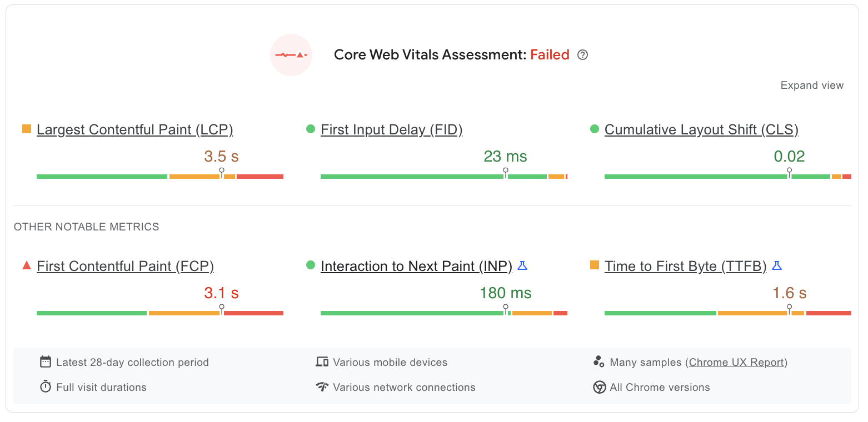Click the mobile devices icon
868x422 pixels.
(x=322, y=361)
